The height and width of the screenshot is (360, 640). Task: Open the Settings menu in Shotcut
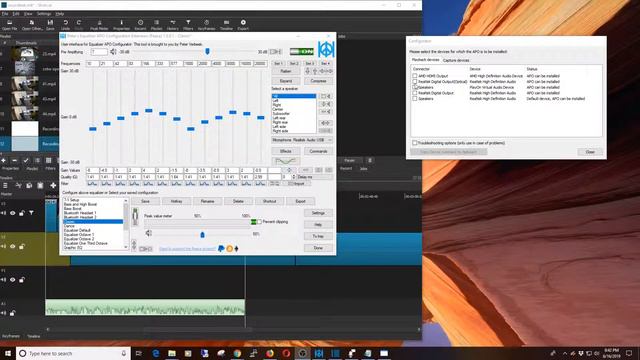click(x=44, y=14)
